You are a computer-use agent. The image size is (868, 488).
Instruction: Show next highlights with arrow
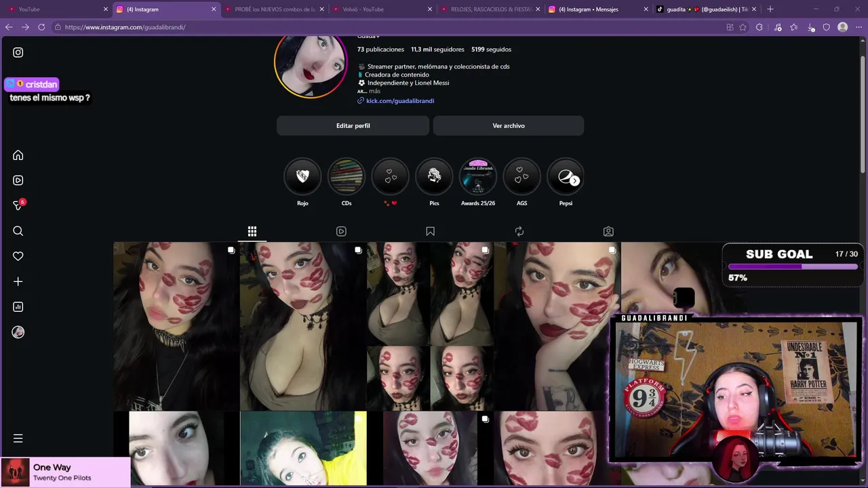(x=574, y=180)
